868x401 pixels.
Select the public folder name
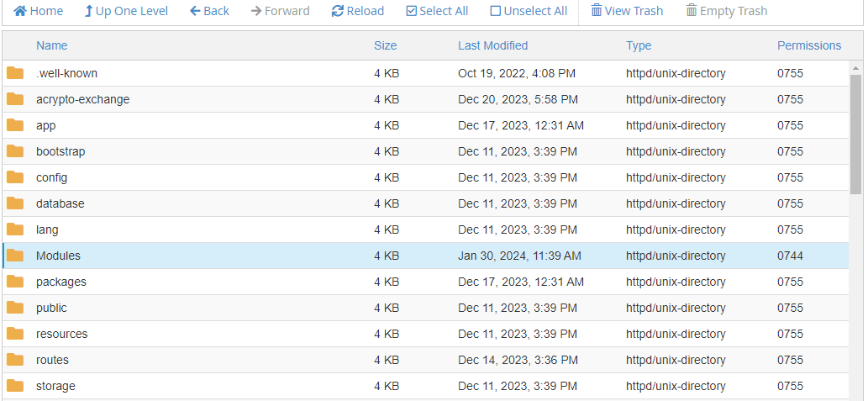[51, 308]
